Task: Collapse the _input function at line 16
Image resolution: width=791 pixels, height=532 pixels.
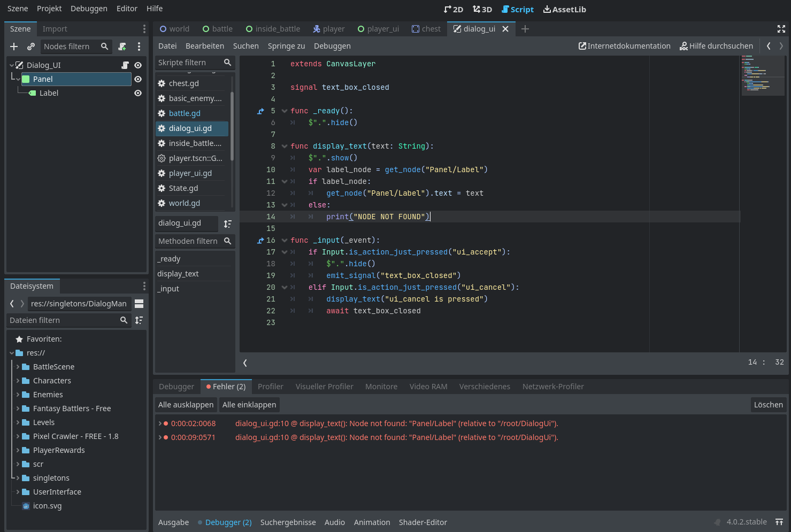Action: (285, 241)
